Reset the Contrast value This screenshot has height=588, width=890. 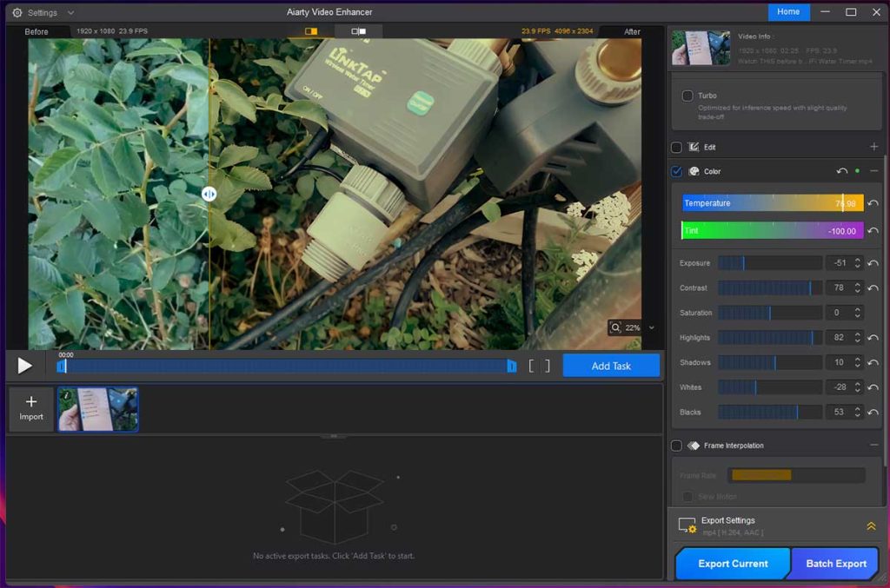873,288
